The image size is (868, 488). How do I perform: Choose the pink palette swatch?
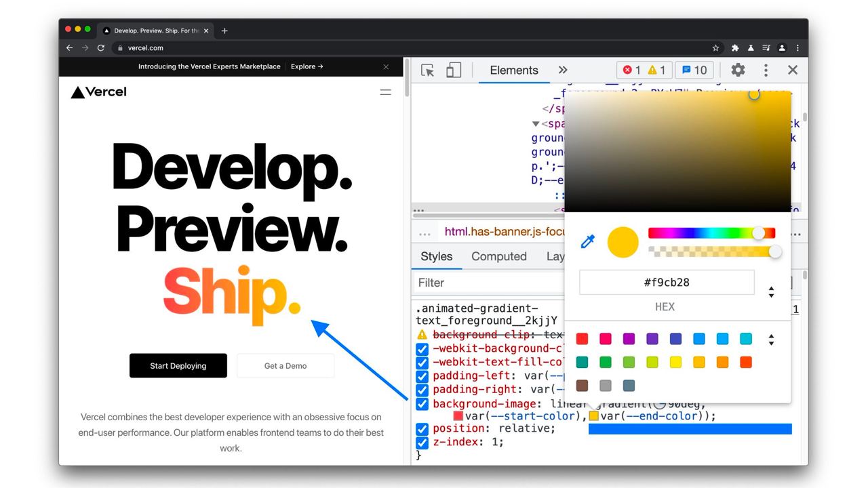(x=606, y=339)
